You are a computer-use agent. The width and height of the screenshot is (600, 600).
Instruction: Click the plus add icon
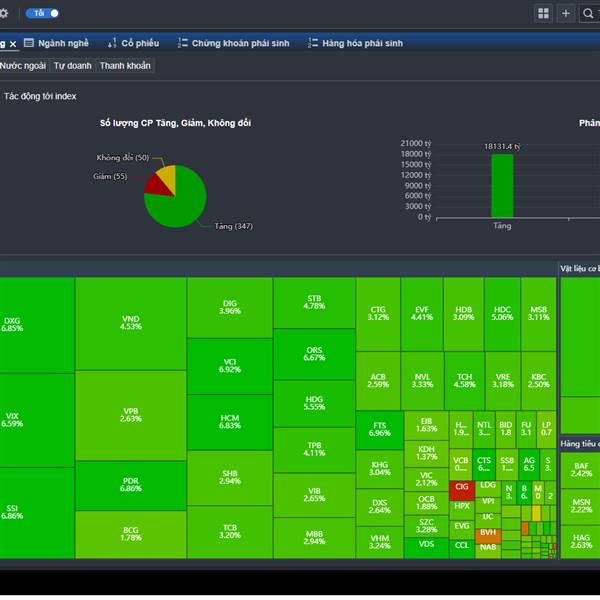pyautogui.click(x=566, y=13)
